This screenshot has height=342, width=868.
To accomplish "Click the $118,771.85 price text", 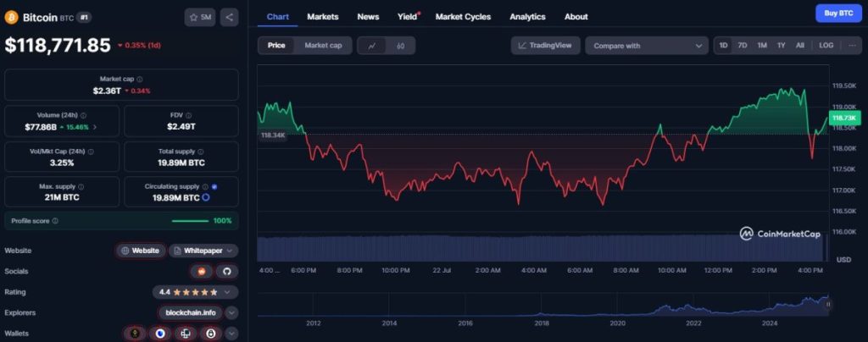I will point(58,45).
